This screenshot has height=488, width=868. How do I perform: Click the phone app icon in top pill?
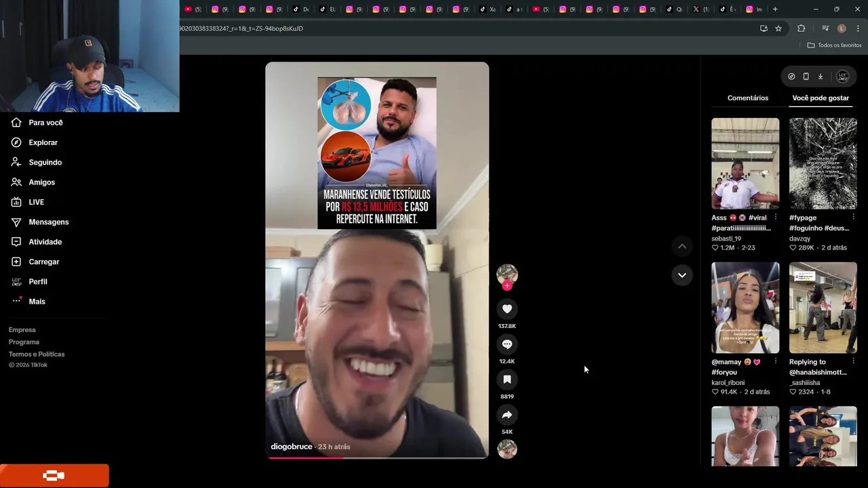pos(806,77)
